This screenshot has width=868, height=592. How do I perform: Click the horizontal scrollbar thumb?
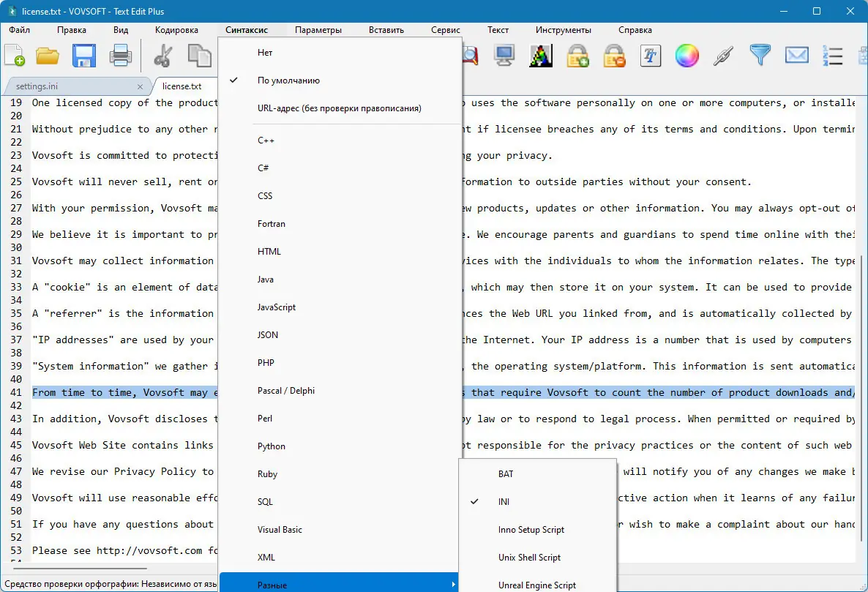(80, 568)
